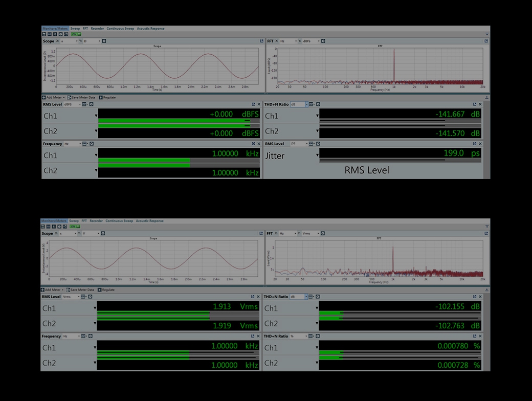Click Scope settings icon in top window
532x401 pixels.
[x=104, y=41]
